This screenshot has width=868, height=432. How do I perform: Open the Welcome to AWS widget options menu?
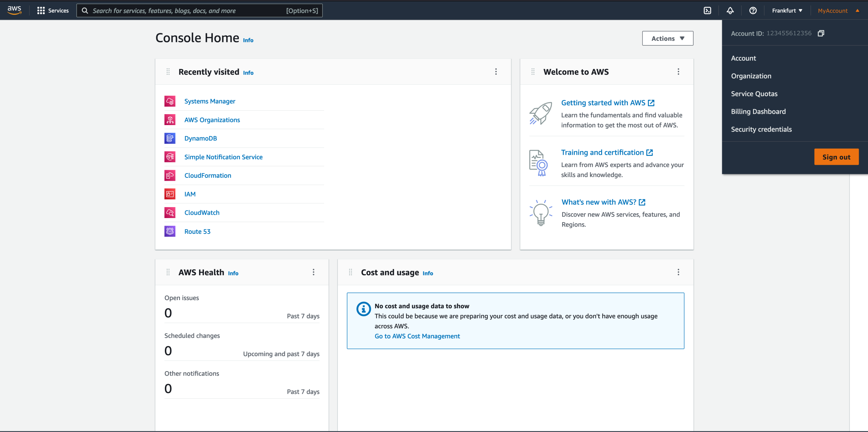pyautogui.click(x=678, y=71)
